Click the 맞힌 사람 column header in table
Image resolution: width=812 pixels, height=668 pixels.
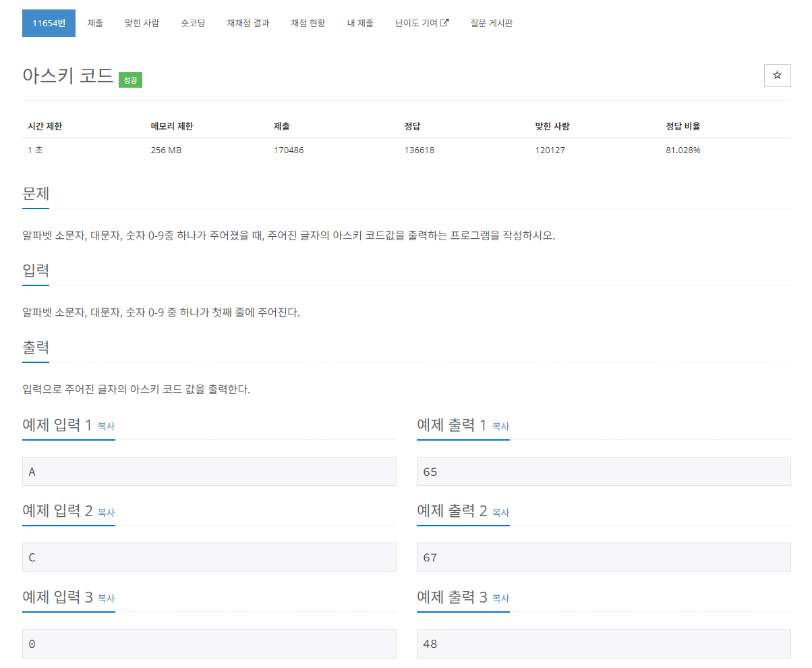pyautogui.click(x=552, y=126)
